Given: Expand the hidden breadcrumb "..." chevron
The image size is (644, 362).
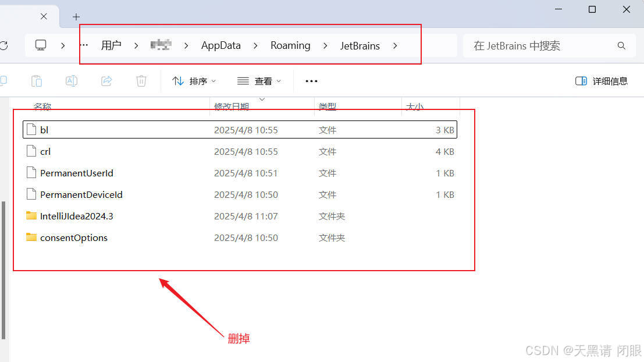Looking at the screenshot, I should tap(83, 45).
